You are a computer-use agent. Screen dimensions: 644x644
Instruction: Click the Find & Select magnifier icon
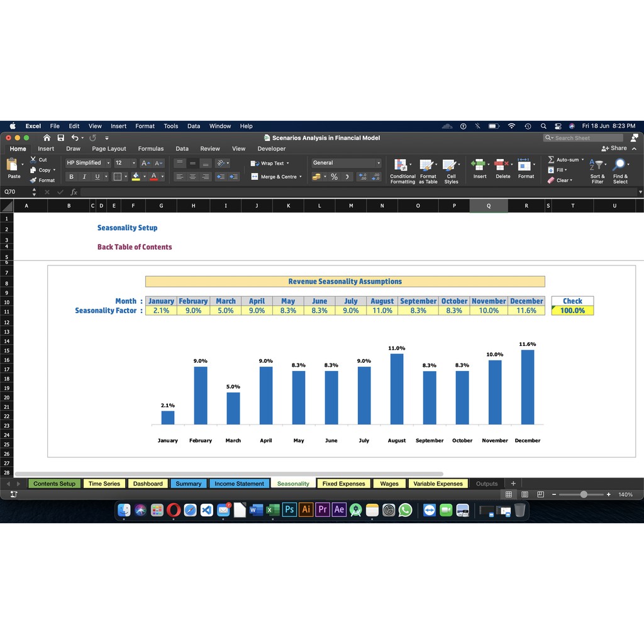[x=620, y=165]
